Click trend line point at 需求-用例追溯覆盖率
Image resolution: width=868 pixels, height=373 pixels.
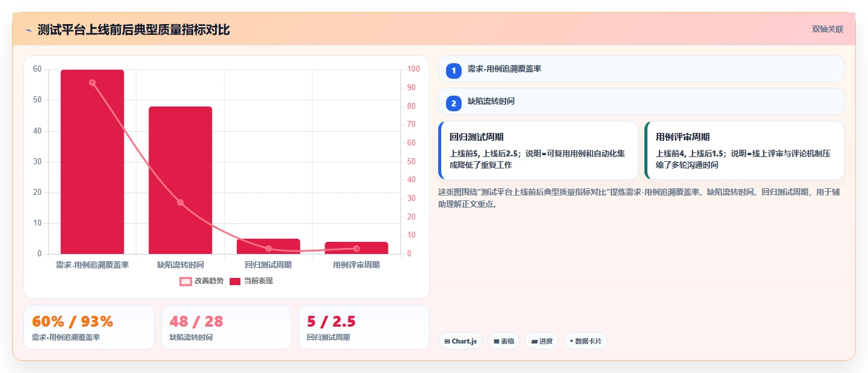point(93,82)
